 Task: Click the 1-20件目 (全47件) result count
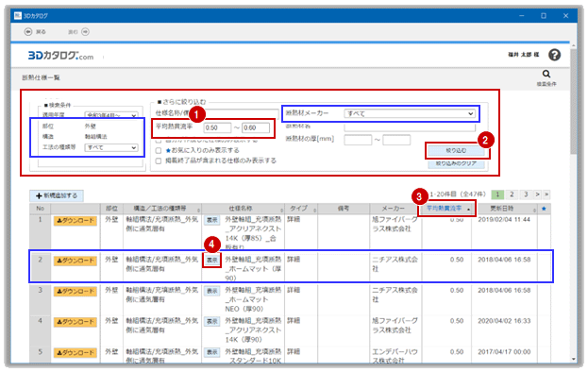point(458,194)
